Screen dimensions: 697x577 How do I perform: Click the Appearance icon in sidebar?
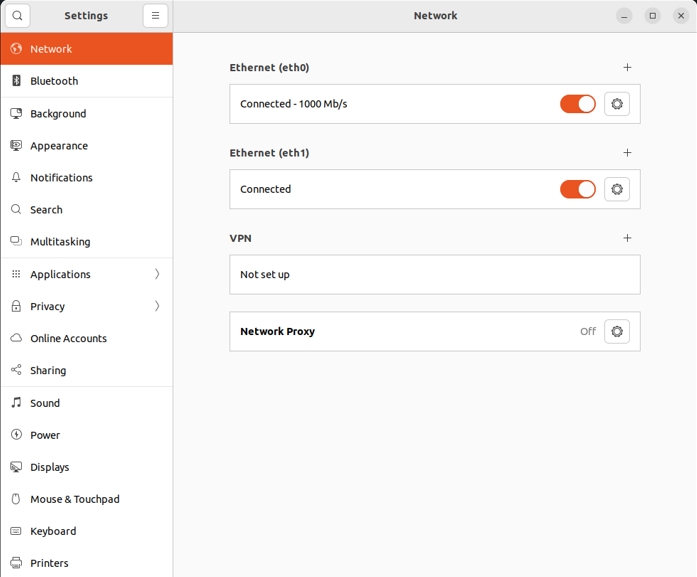pyautogui.click(x=16, y=145)
